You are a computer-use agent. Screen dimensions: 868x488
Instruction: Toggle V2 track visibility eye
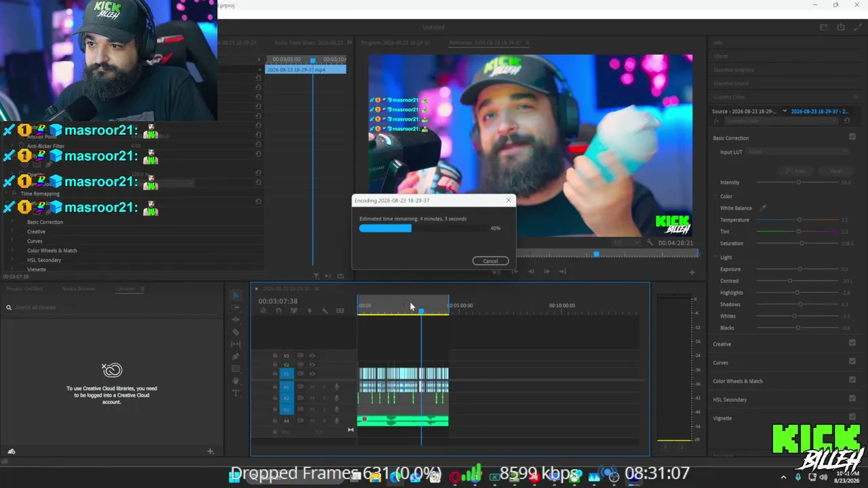313,365
